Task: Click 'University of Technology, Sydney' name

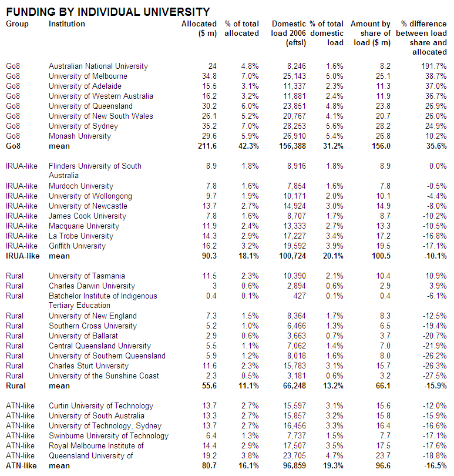Action: tap(105, 426)
